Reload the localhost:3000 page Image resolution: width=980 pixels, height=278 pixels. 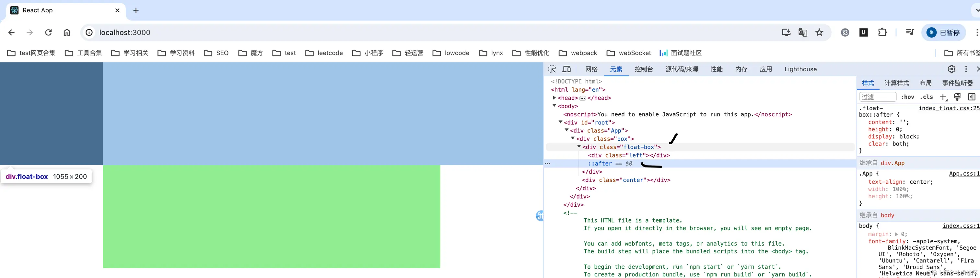point(48,33)
